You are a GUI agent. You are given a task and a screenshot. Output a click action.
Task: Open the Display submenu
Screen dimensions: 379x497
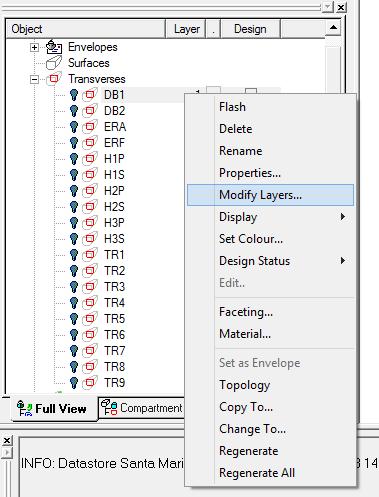click(270, 217)
